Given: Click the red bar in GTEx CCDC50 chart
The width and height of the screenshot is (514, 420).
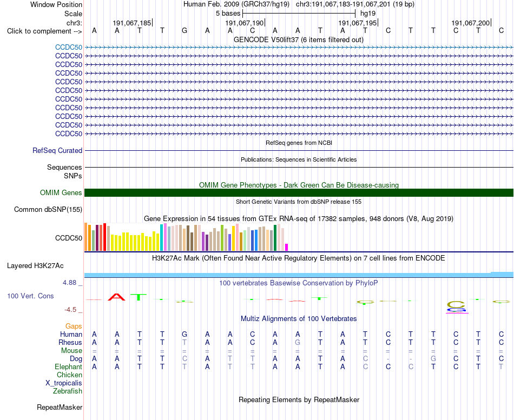Looking at the screenshot, I should coord(105,237).
